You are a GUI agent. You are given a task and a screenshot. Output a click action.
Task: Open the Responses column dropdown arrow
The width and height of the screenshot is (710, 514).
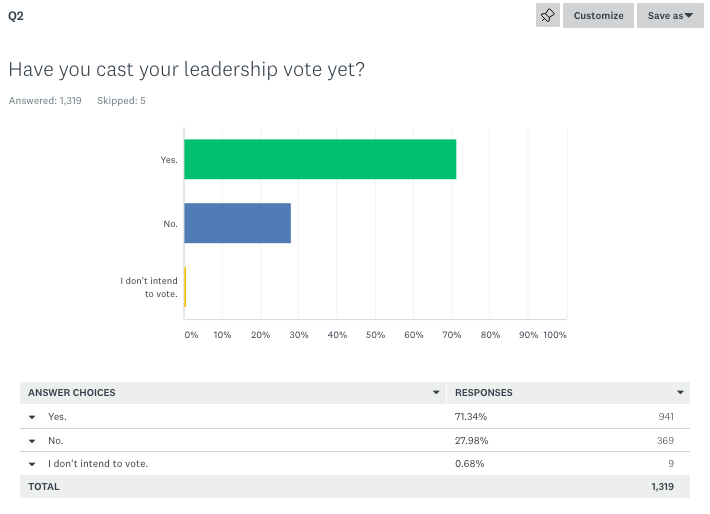(x=680, y=393)
